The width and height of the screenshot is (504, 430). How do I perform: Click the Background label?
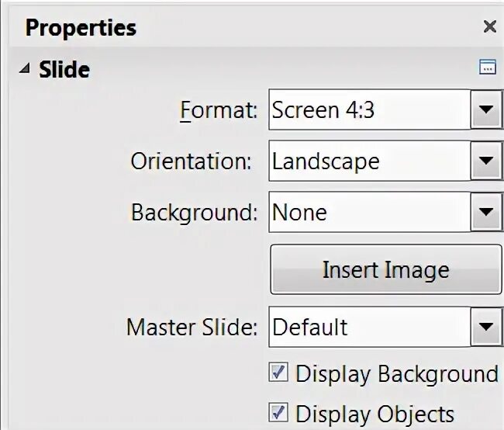click(x=194, y=212)
